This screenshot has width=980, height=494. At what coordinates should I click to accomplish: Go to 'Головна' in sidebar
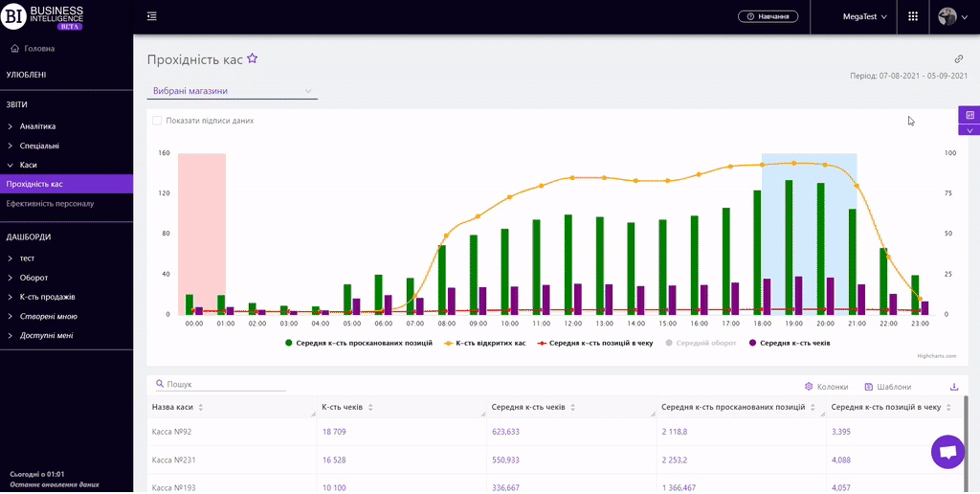[x=38, y=48]
